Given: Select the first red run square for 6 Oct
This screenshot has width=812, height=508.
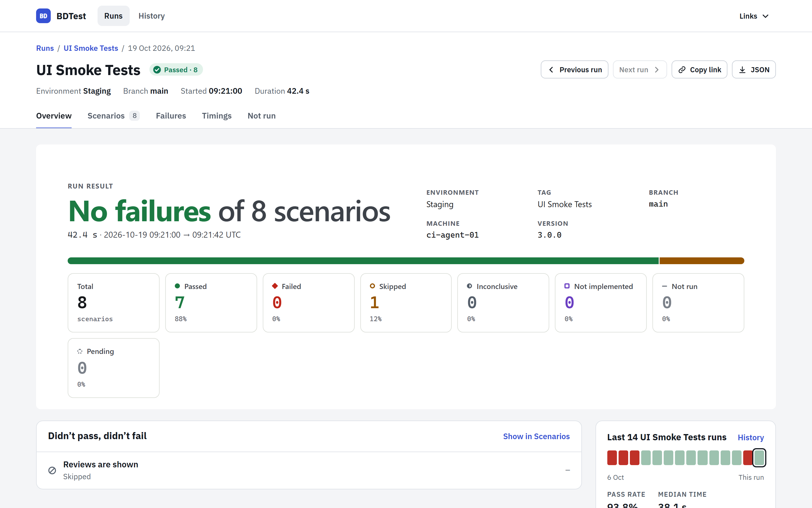Looking at the screenshot, I should 612,457.
